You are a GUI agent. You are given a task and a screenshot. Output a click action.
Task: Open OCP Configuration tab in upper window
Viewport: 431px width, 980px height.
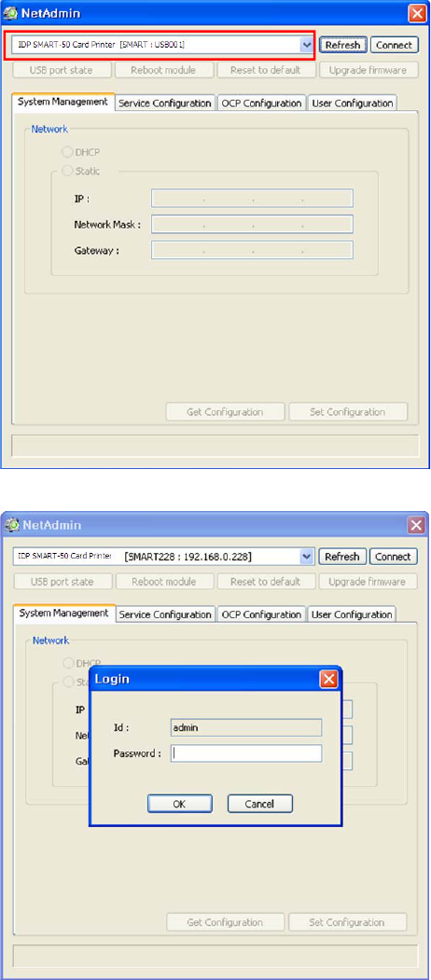coord(261,104)
